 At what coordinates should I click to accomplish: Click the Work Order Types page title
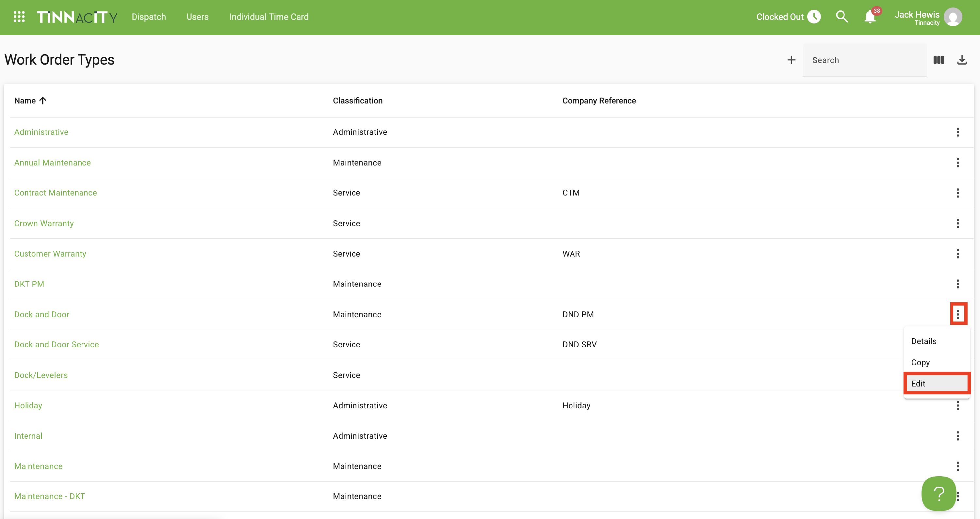point(59,60)
